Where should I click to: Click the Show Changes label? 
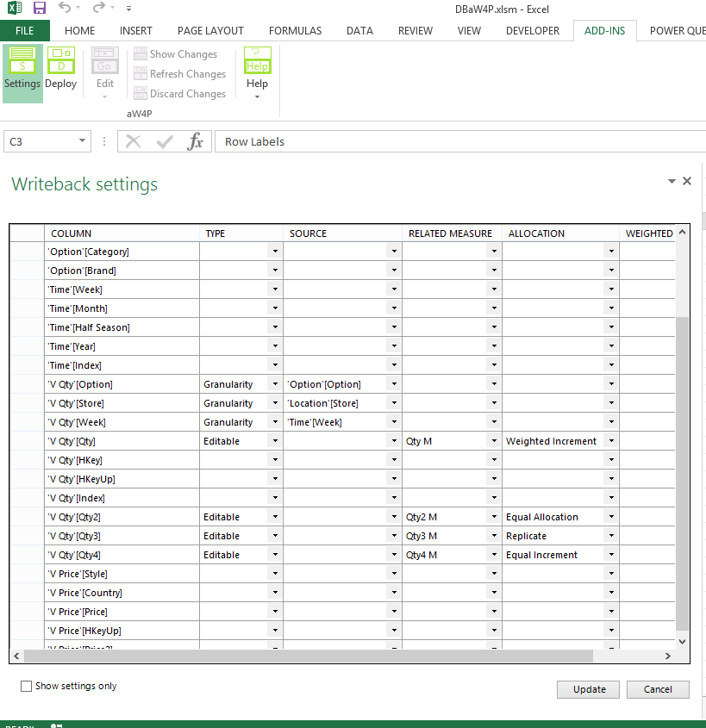pos(184,54)
